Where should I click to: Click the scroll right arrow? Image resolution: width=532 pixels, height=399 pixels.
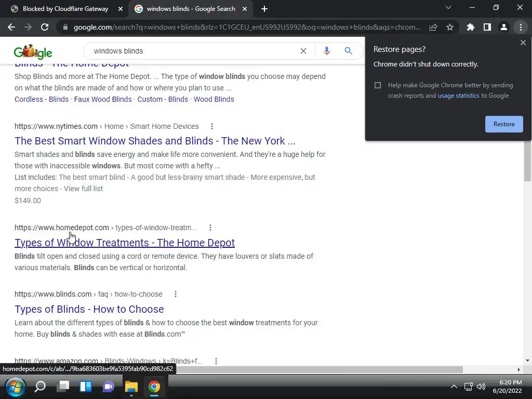518,369
